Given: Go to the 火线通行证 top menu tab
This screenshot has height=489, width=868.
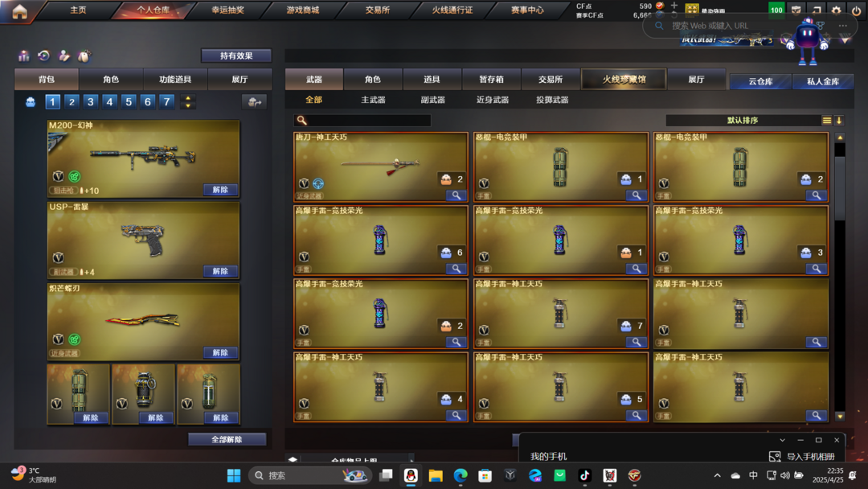Looking at the screenshot, I should coord(452,10).
